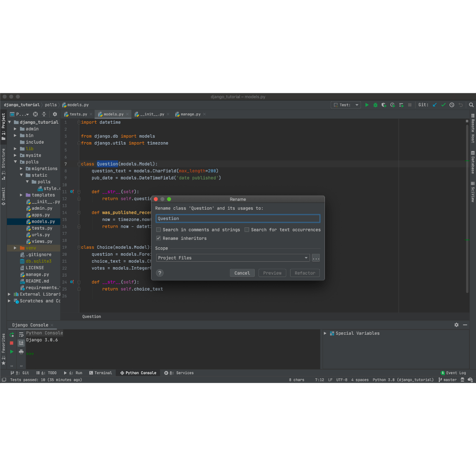Click the Git update project arrow
476x476 pixels.
tap(435, 105)
